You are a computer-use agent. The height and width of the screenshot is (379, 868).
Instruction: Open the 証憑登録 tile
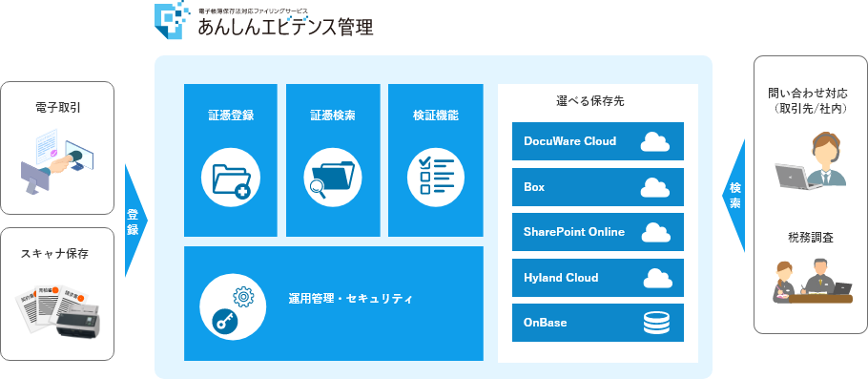pyautogui.click(x=230, y=160)
